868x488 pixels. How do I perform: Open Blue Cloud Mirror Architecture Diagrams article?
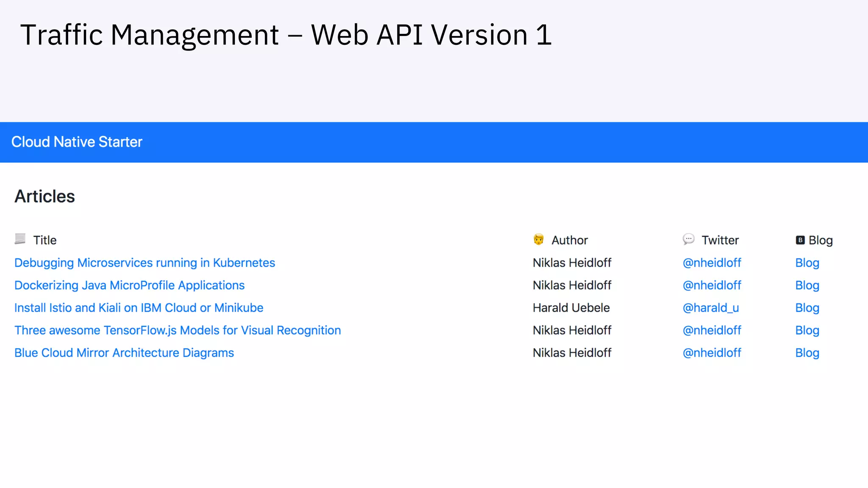pyautogui.click(x=124, y=353)
